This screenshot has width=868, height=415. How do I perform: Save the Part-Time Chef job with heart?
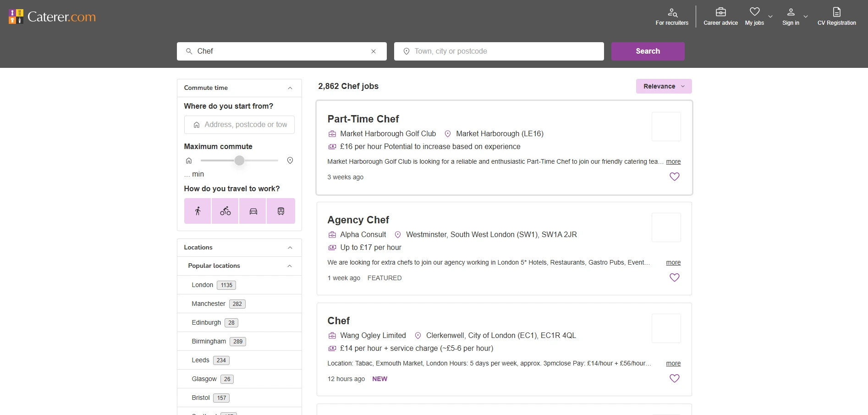tap(675, 177)
